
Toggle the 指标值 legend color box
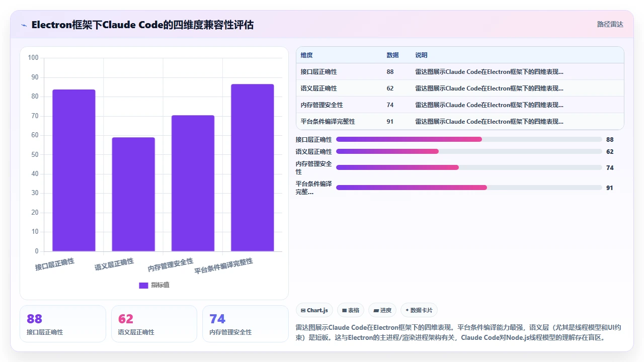[x=143, y=285]
